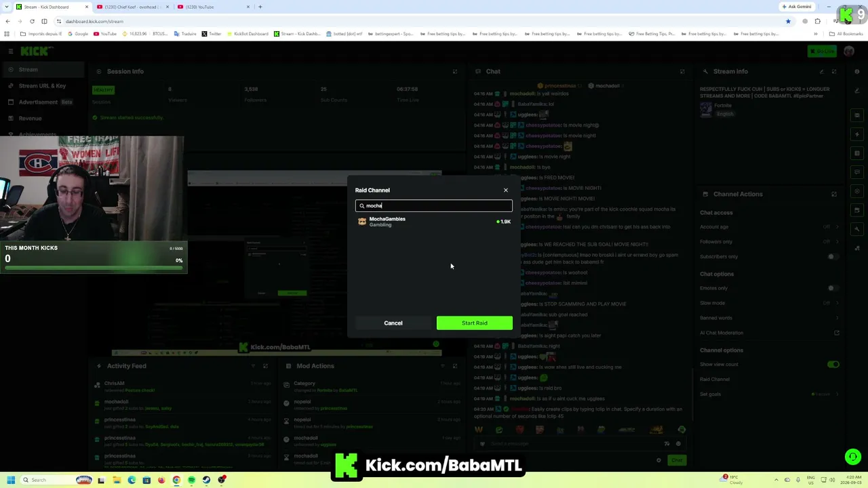Open the Windows Start menu
The image size is (868, 488).
click(x=11, y=480)
